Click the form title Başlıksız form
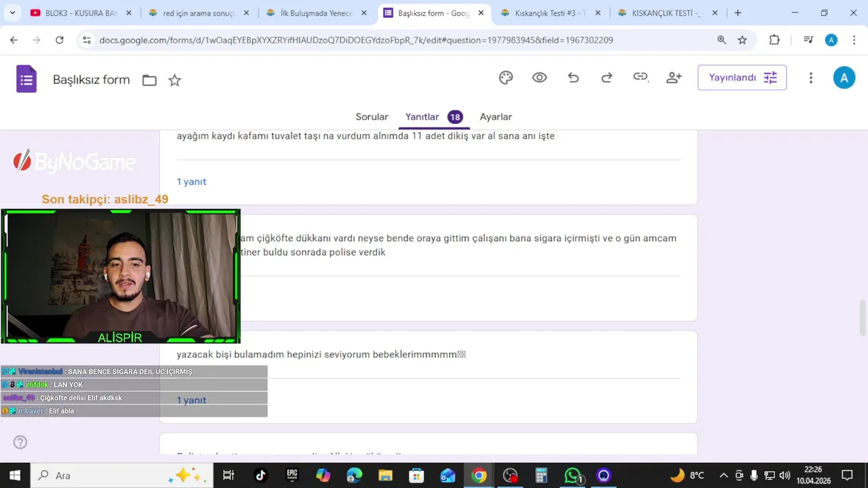This screenshot has height=488, width=868. [x=91, y=80]
